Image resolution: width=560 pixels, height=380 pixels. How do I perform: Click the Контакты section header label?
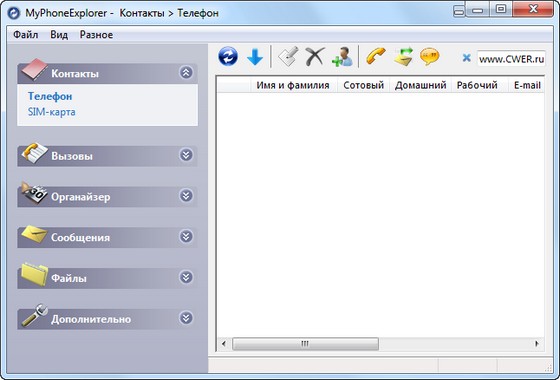point(75,74)
